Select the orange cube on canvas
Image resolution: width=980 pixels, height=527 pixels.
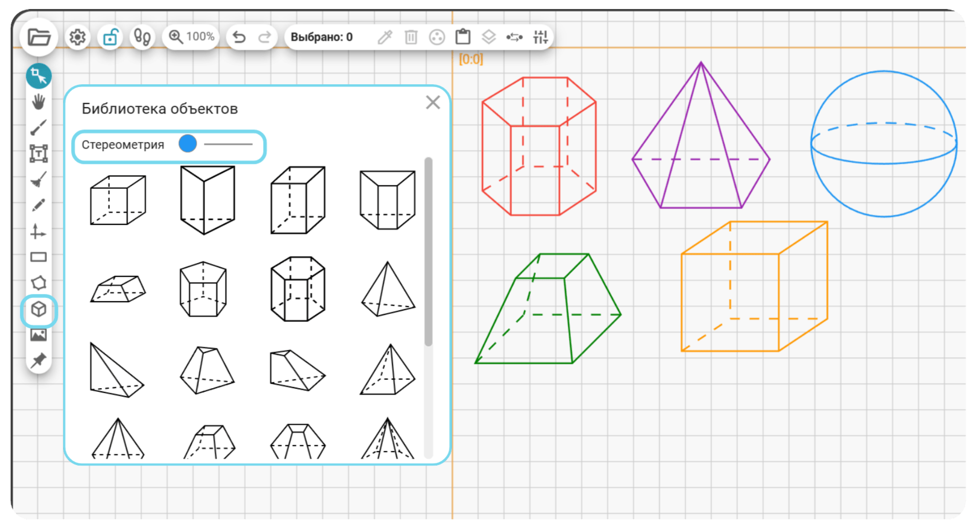754,286
